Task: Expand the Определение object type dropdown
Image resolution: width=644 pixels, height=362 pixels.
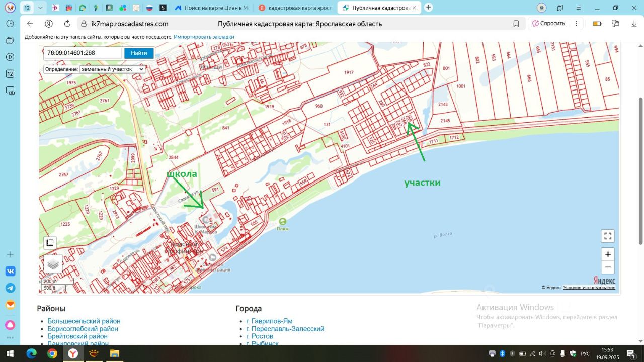Action: coord(112,69)
